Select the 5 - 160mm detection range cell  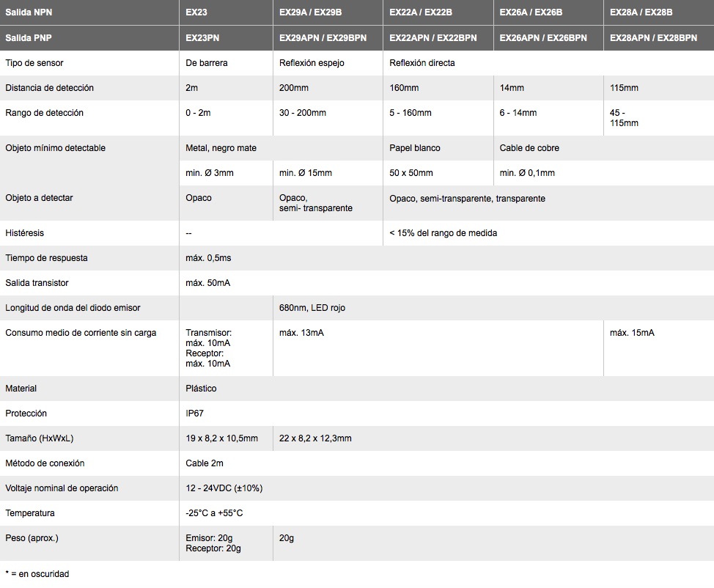coord(411,113)
